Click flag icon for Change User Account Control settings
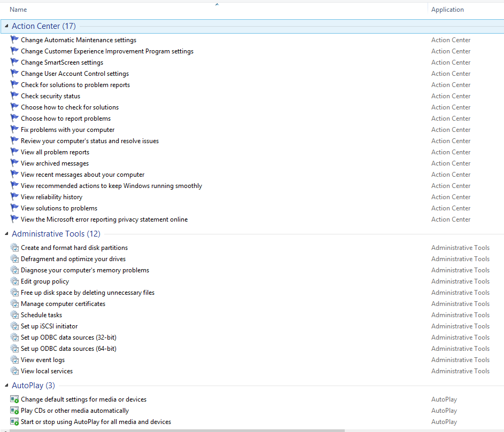The width and height of the screenshot is (504, 432). [x=14, y=74]
